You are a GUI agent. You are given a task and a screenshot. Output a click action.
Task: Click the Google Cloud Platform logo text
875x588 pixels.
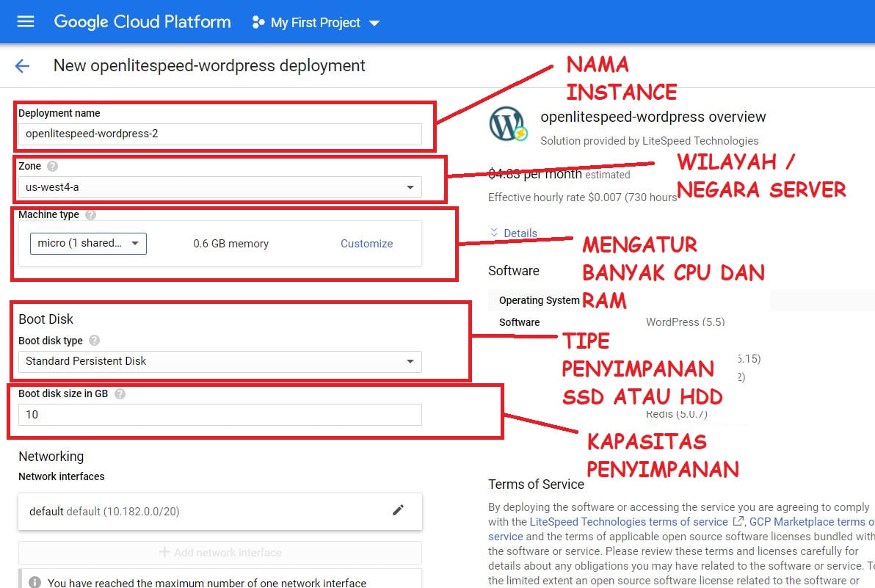click(142, 22)
